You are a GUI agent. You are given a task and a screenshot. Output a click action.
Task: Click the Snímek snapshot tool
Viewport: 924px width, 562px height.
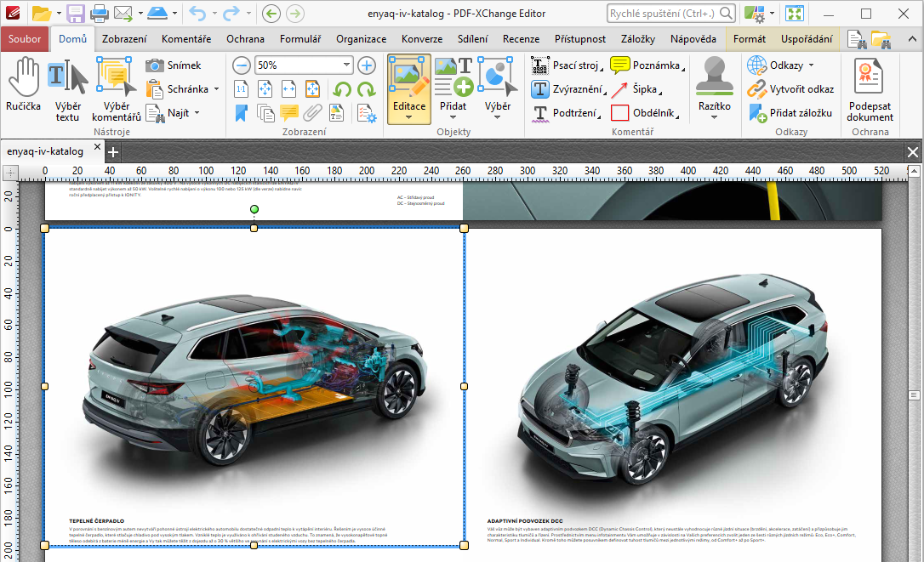(x=174, y=65)
